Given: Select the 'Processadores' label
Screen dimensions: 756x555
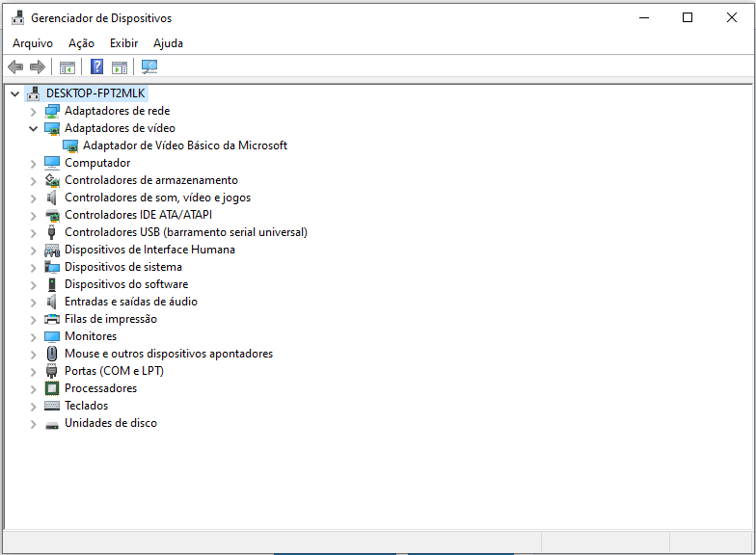Looking at the screenshot, I should pyautogui.click(x=100, y=388).
